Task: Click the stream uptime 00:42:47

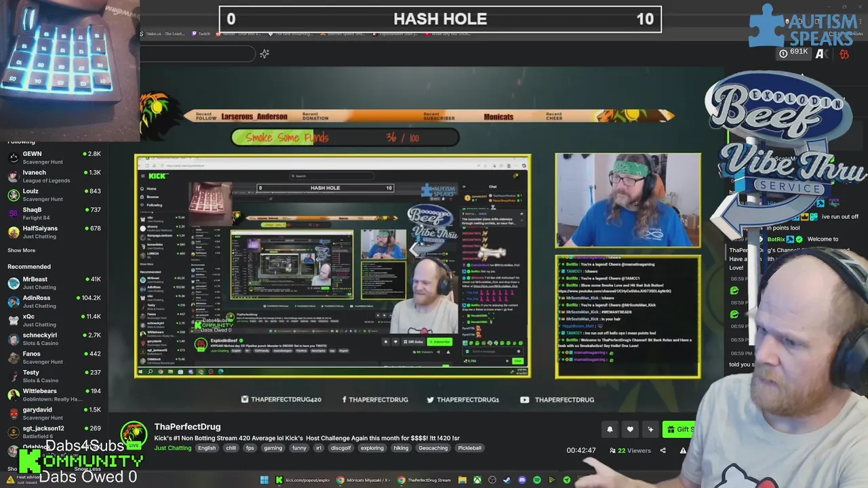Action: coord(581,450)
